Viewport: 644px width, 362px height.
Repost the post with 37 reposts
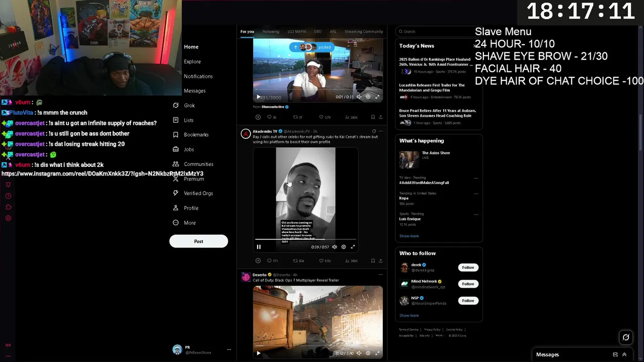click(x=298, y=117)
